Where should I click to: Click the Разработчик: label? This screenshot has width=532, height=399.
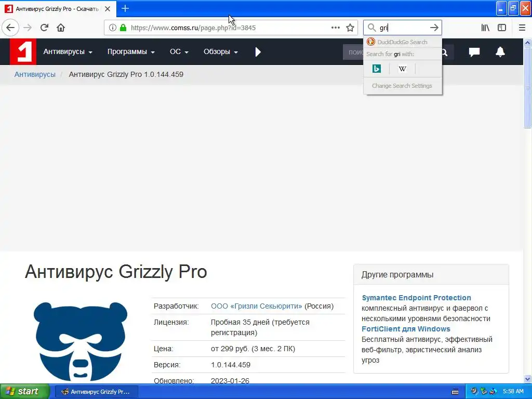pos(176,306)
